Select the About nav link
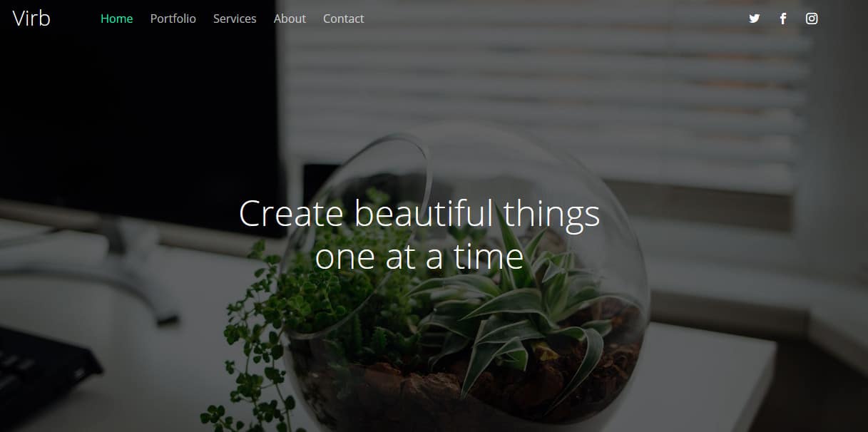The image size is (868, 432). (290, 19)
